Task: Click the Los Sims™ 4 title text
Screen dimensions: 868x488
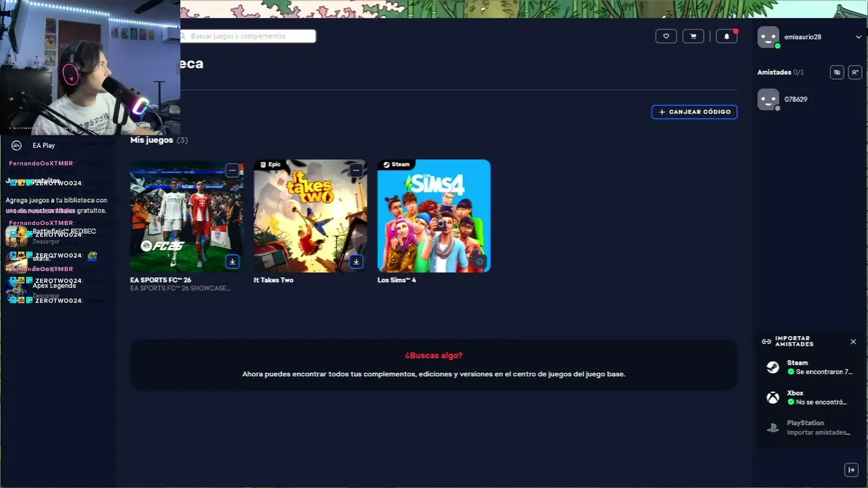Action: click(x=397, y=280)
